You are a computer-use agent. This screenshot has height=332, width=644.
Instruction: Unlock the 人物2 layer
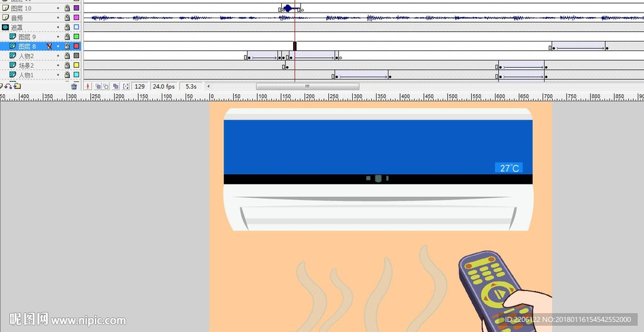(67, 55)
